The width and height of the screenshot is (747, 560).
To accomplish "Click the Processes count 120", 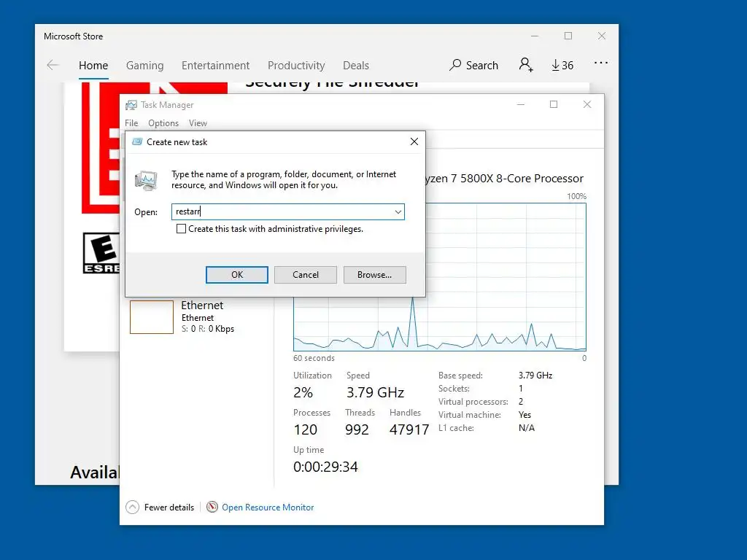I will pos(306,429).
